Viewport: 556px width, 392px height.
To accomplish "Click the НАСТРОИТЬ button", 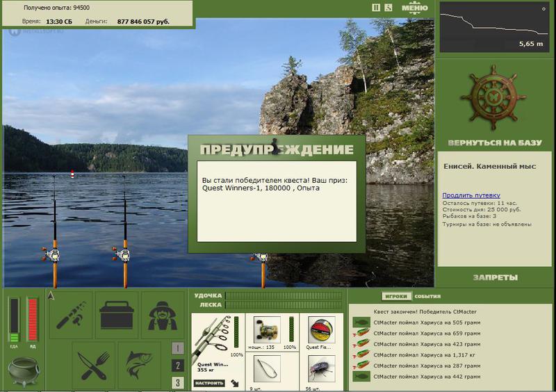I will (x=210, y=383).
